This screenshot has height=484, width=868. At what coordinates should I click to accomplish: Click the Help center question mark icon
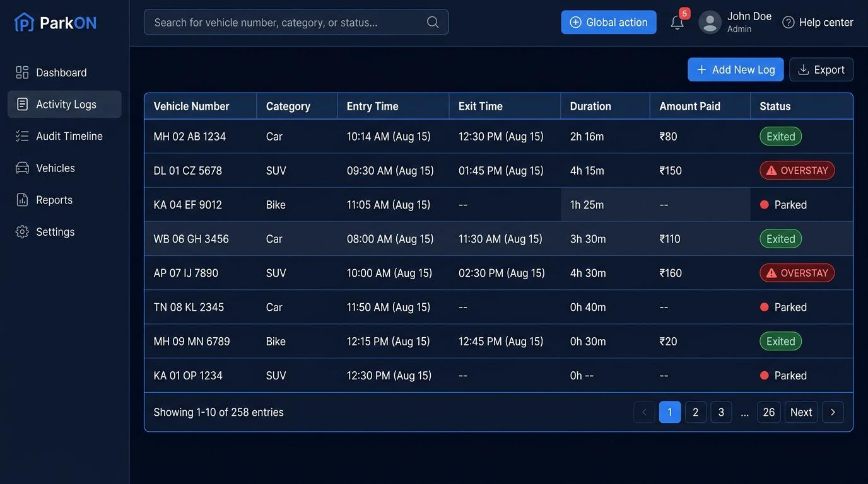coord(789,22)
